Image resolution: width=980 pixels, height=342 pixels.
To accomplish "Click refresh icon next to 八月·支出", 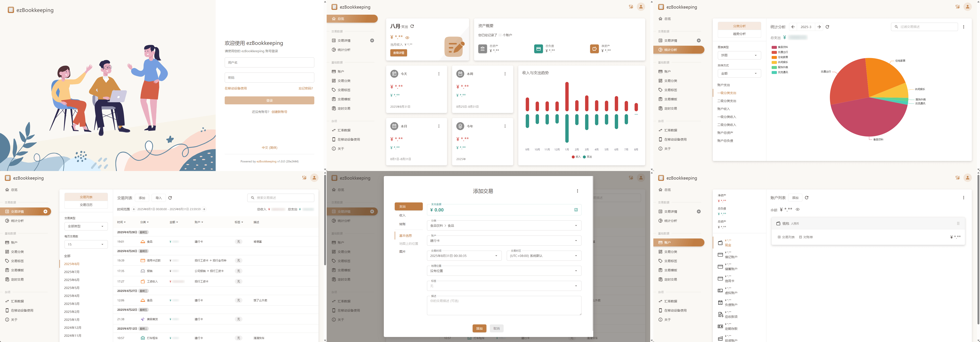I will (412, 26).
